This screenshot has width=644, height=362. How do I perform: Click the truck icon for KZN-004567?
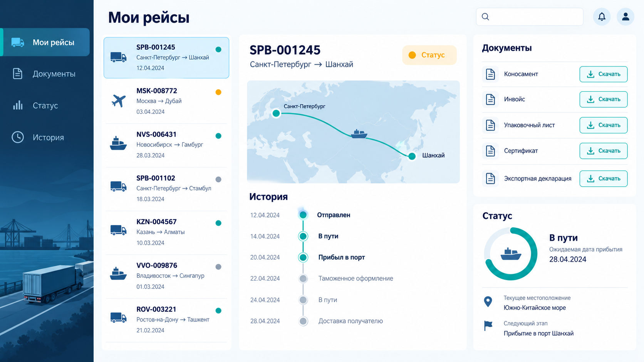click(x=118, y=230)
